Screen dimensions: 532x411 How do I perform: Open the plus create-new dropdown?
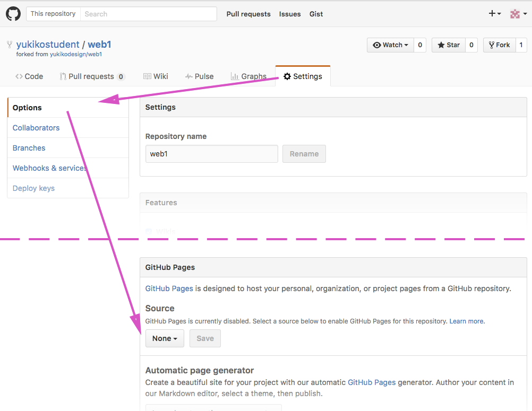[494, 14]
